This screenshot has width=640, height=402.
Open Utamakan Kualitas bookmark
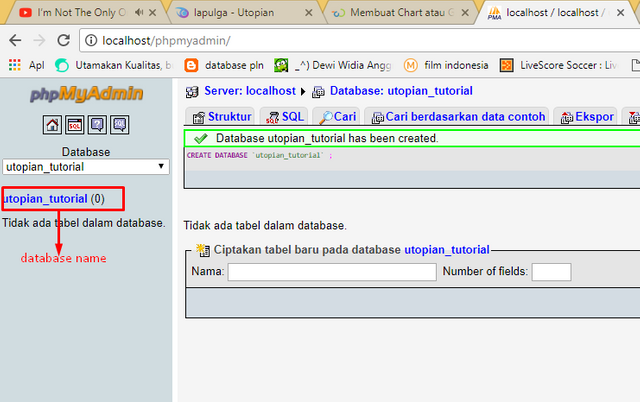click(x=114, y=65)
